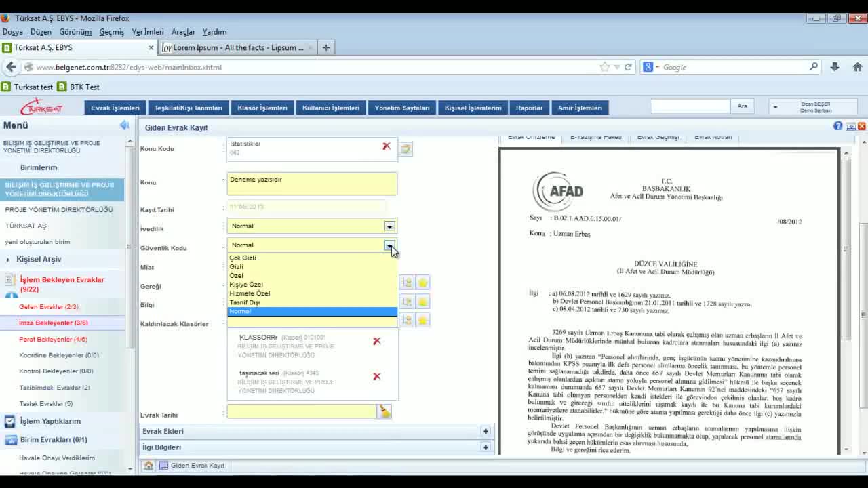
Task: Open İmza Bekleyenler (3/6) link
Action: (54, 323)
